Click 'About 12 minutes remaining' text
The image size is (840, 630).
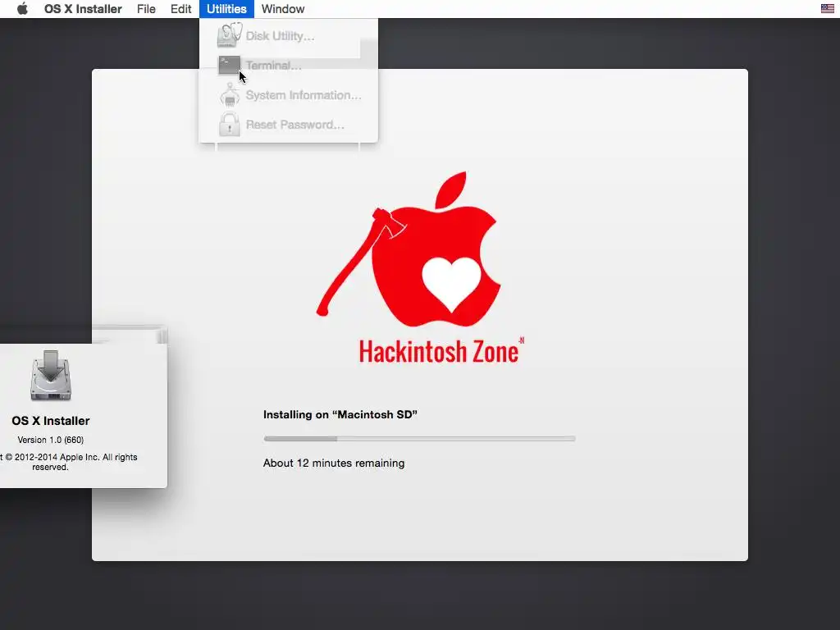click(334, 463)
